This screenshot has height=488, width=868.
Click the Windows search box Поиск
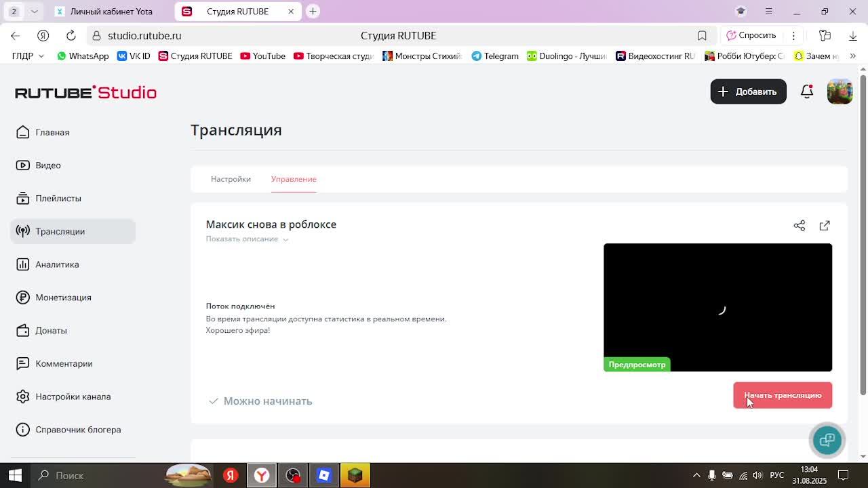click(x=97, y=475)
